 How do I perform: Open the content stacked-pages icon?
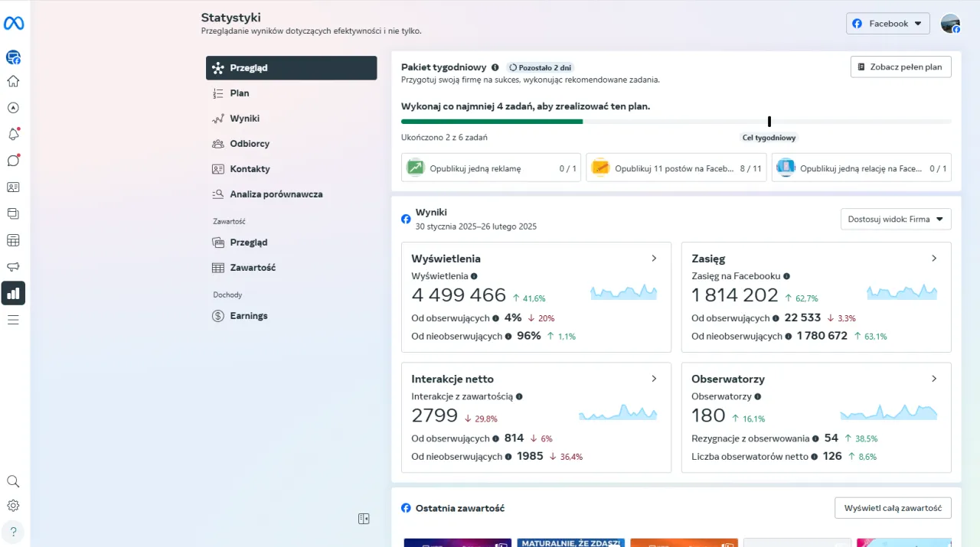[13, 213]
